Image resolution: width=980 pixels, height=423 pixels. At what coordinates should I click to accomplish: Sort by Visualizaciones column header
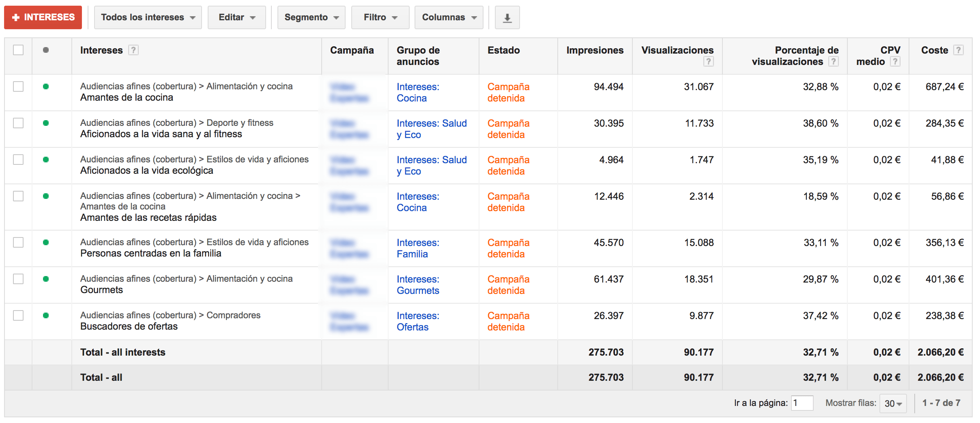(677, 50)
